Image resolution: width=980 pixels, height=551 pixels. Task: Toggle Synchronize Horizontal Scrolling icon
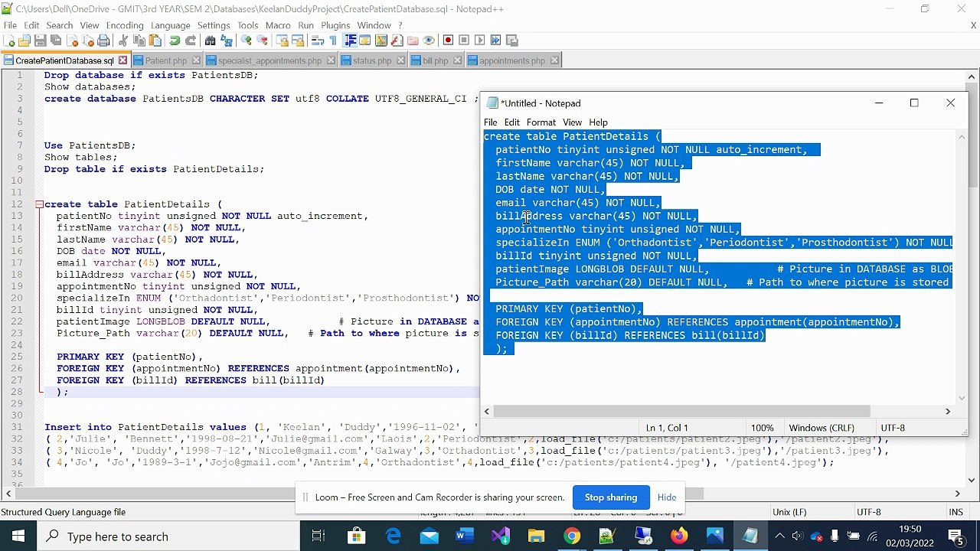(x=299, y=41)
